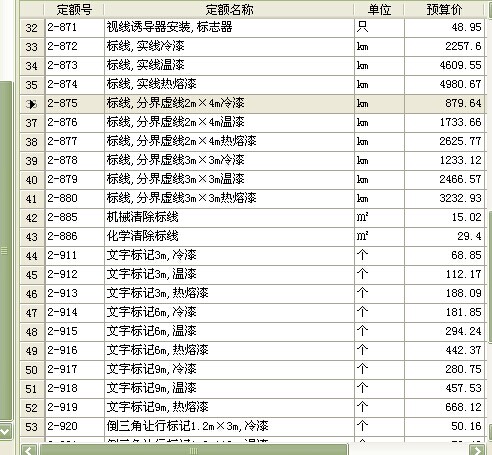Click the 预算价 column header
The width and height of the screenshot is (492, 455).
pyautogui.click(x=444, y=9)
